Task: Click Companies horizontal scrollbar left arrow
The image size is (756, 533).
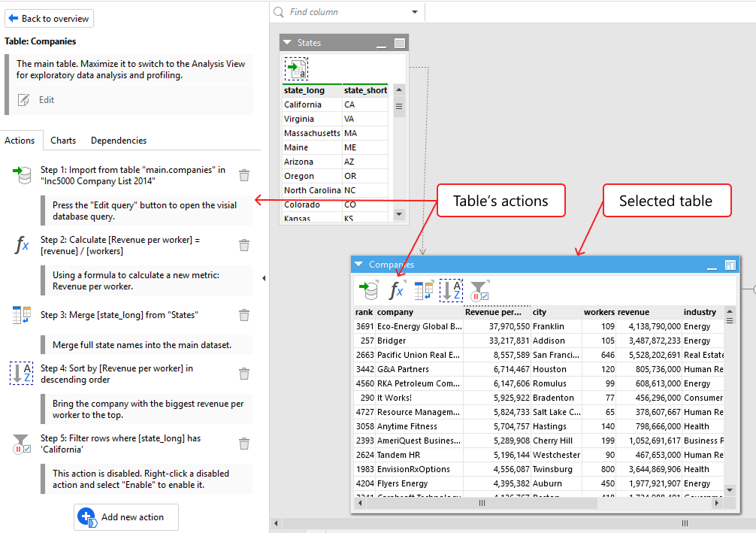Action: [x=360, y=503]
